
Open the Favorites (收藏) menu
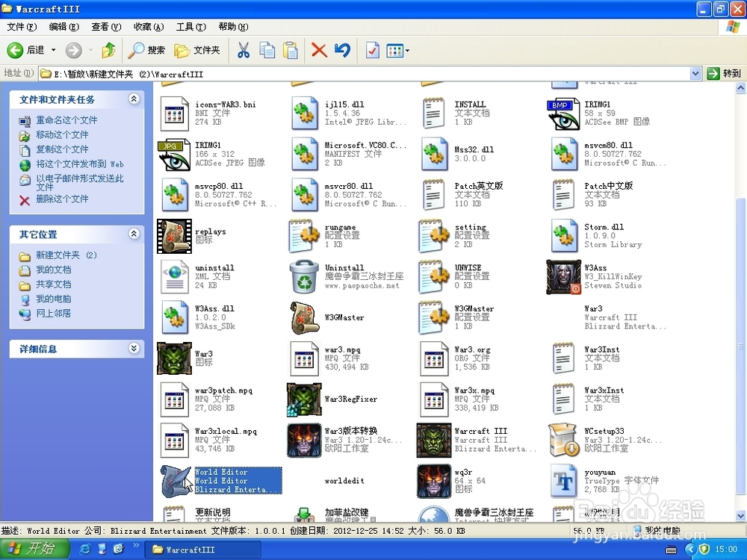pos(149,27)
